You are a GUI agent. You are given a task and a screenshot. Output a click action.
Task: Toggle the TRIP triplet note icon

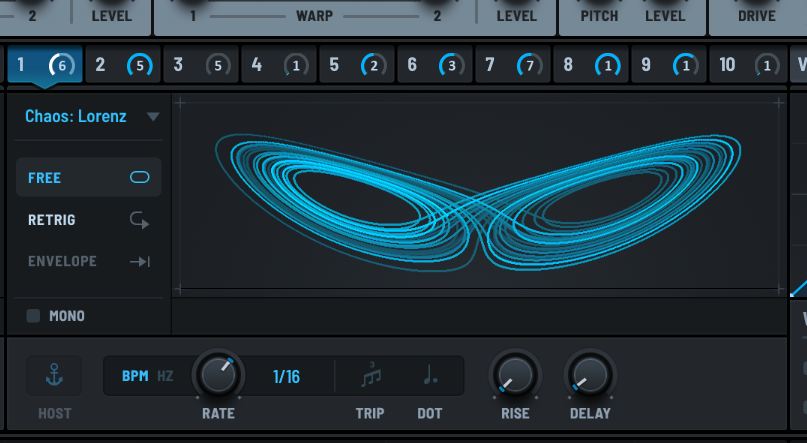(371, 375)
